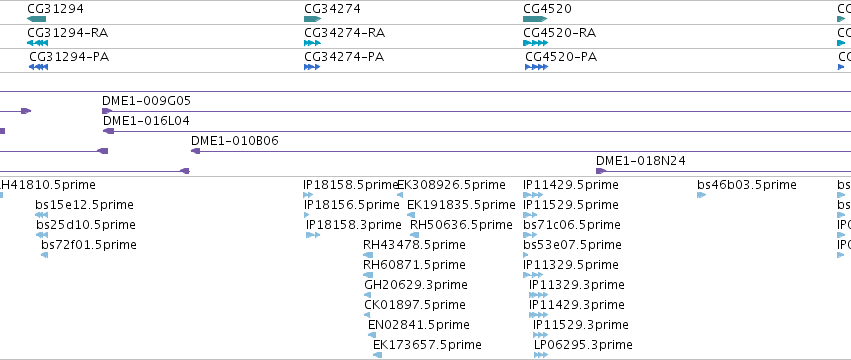The image size is (851, 360).
Task: Click the DME1-018N24 clone start marker
Action: 601,171
